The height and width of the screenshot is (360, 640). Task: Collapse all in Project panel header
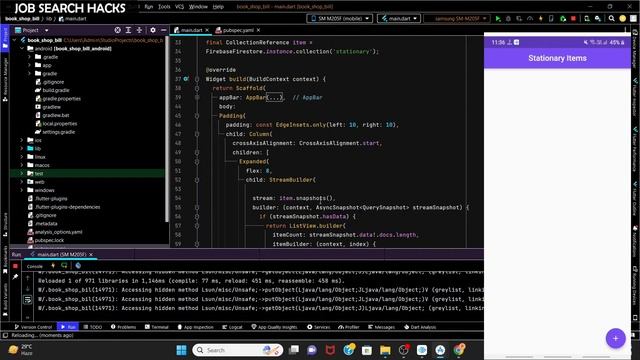point(139,30)
